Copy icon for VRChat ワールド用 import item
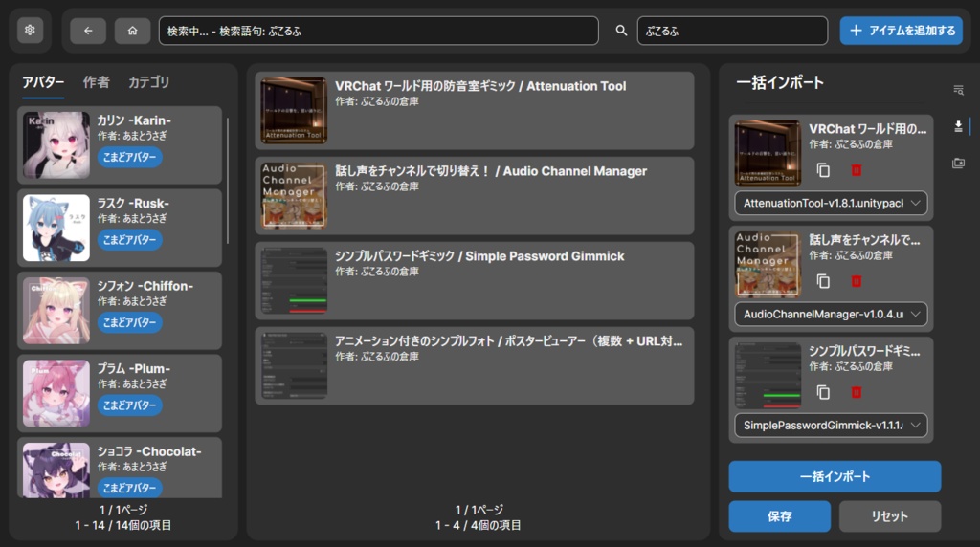980x547 pixels. click(823, 170)
